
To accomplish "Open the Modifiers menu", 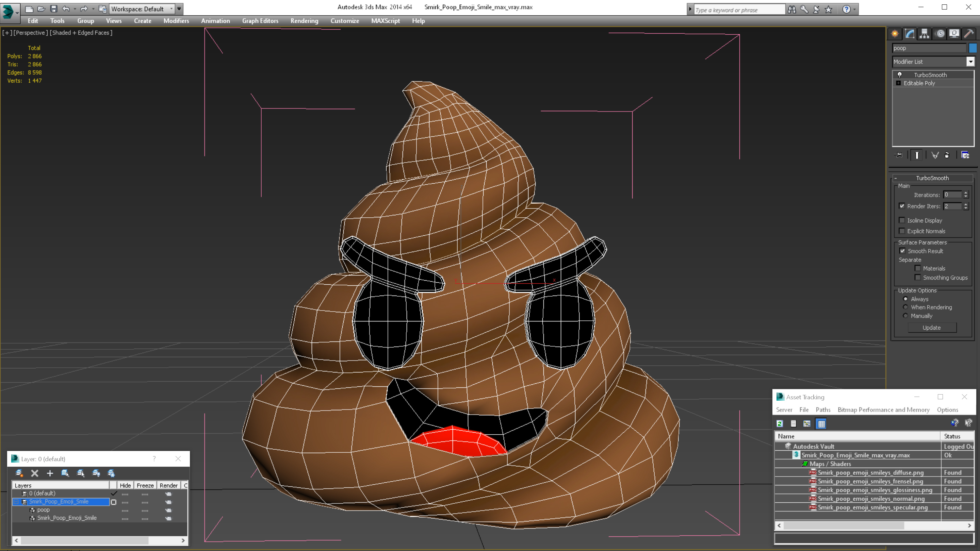I will [176, 21].
